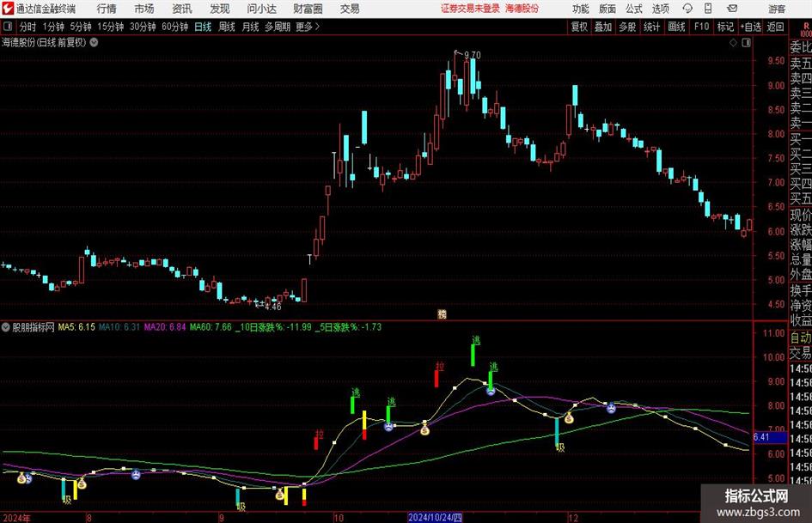Open the 功能 menu

tap(581, 9)
